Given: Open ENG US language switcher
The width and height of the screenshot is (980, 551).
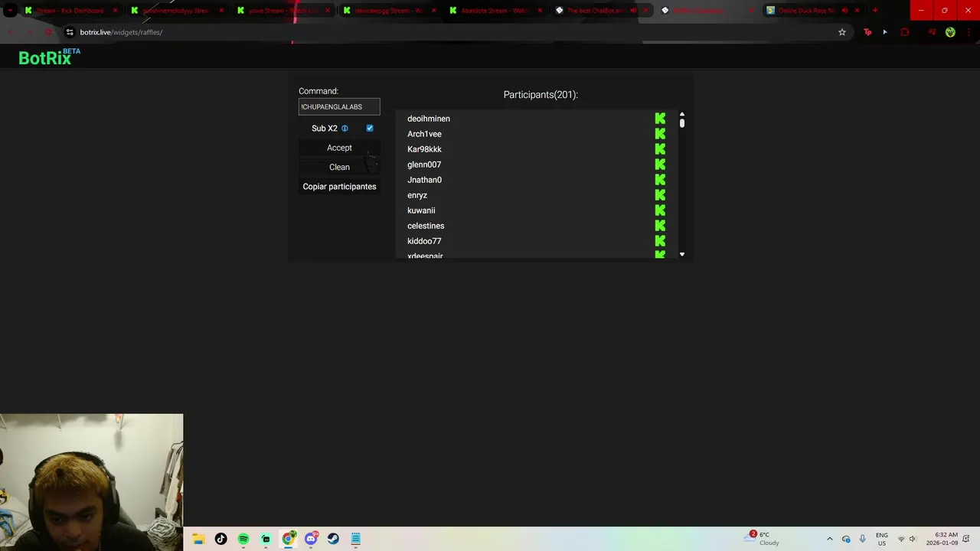Looking at the screenshot, I should [881, 539].
